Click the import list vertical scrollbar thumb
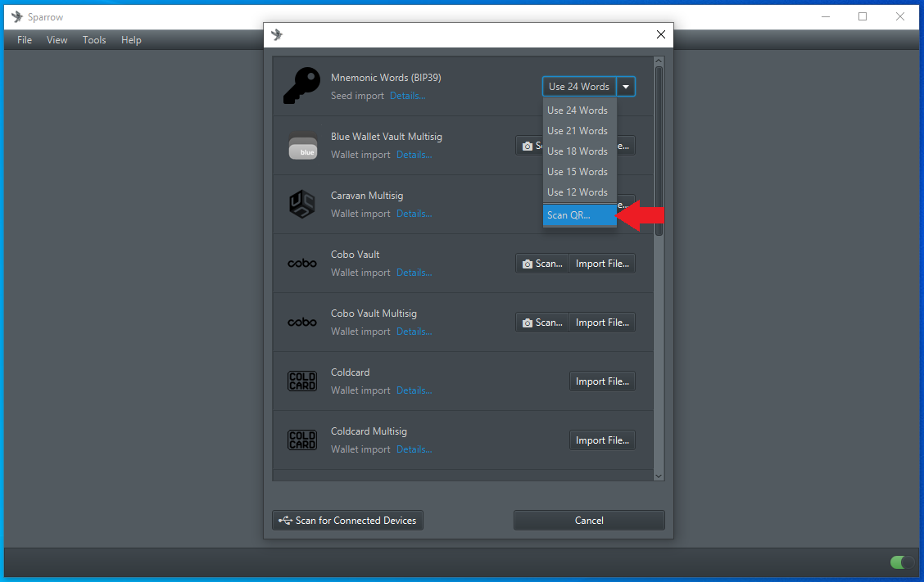The image size is (924, 582). tap(659, 151)
